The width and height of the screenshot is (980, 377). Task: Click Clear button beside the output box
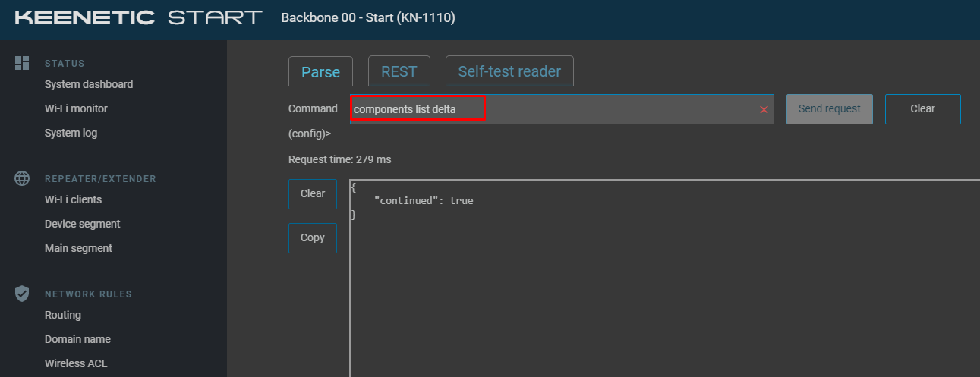[x=313, y=193]
